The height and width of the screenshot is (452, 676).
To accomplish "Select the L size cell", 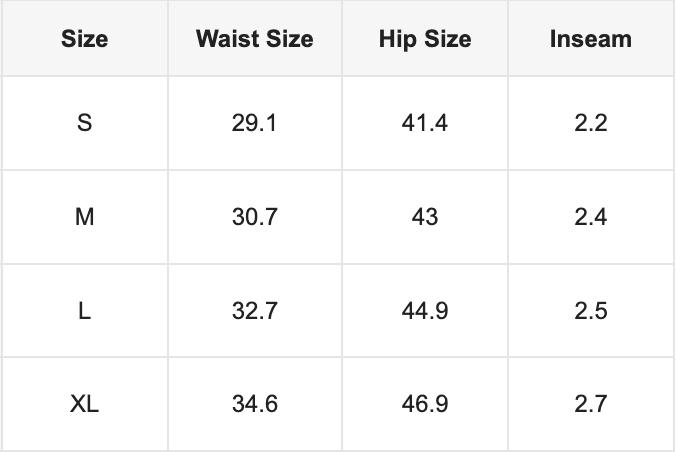I will [85, 311].
